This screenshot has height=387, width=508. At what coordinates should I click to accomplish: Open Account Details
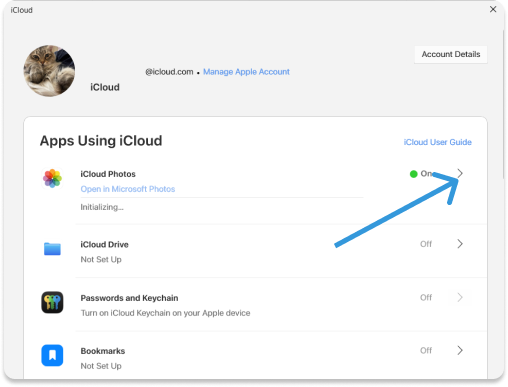451,54
